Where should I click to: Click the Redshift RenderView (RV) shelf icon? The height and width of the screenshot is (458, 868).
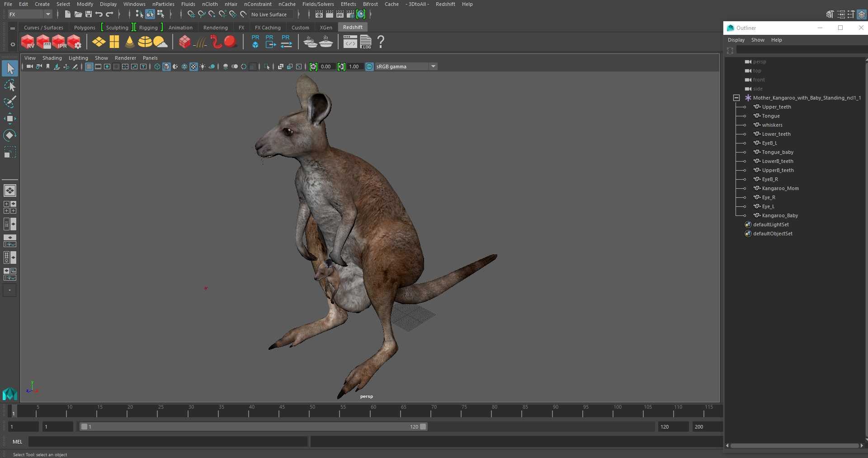click(x=28, y=42)
